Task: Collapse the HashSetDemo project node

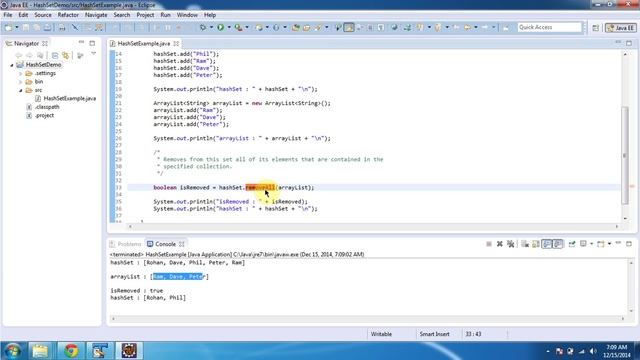Action: pos(12,65)
